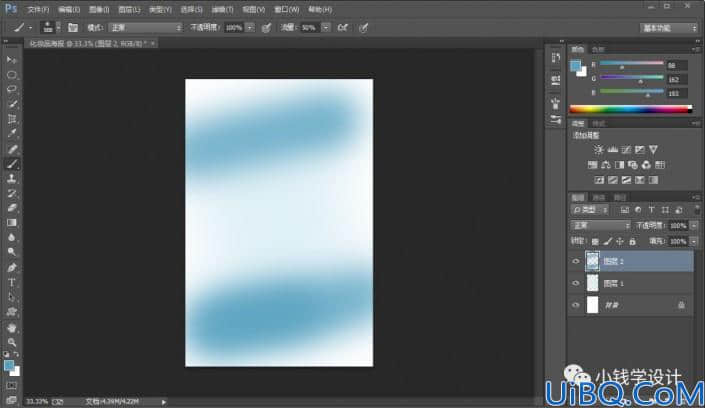Image resolution: width=705 pixels, height=408 pixels.
Task: Open the Brush panel folder icon
Action: click(72, 27)
